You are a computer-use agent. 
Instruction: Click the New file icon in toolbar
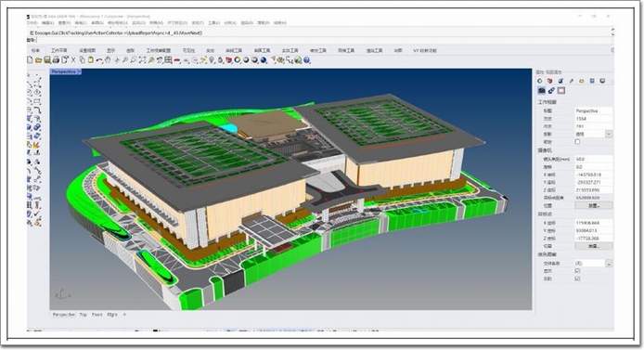point(30,60)
